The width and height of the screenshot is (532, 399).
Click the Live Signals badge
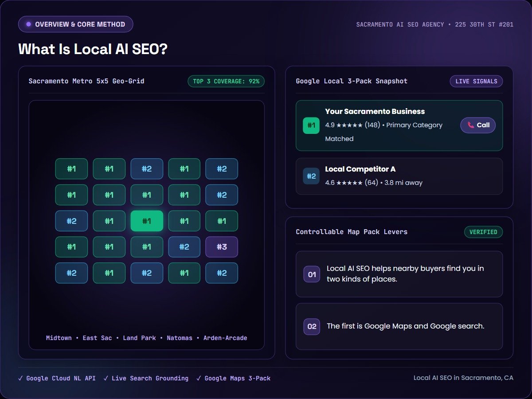[476, 82]
